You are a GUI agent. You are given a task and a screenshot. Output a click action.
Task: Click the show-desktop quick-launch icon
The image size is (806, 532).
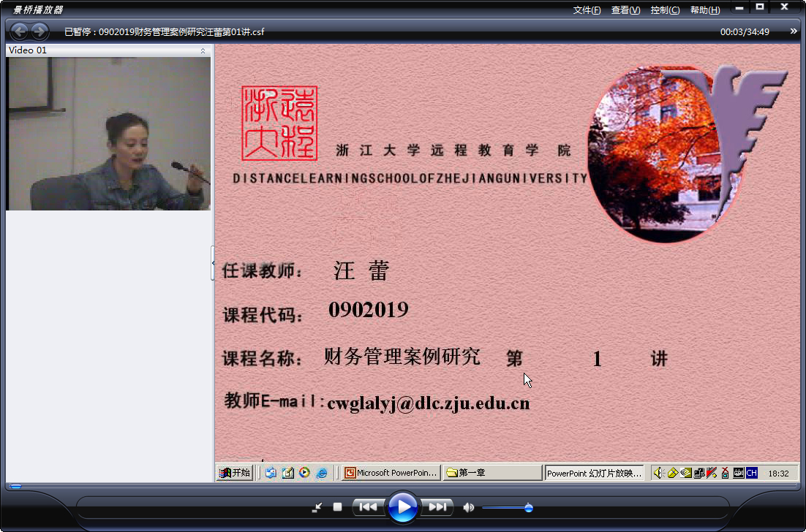pos(288,472)
